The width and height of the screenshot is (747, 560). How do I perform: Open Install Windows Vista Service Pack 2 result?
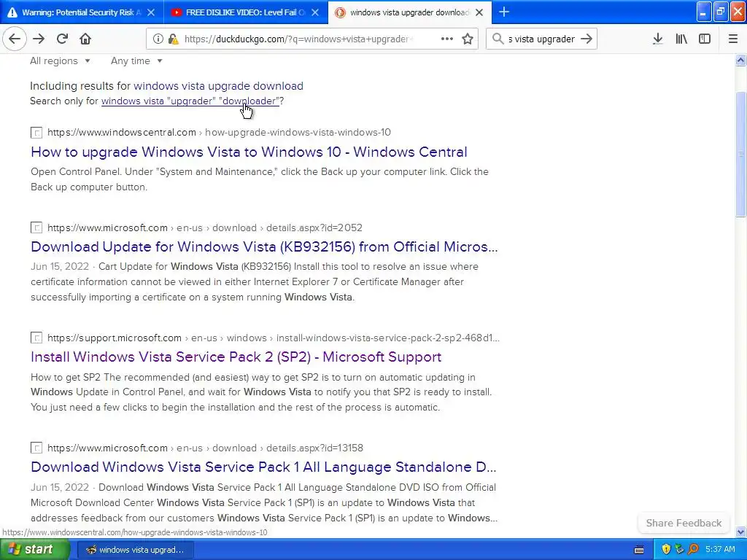coord(236,357)
